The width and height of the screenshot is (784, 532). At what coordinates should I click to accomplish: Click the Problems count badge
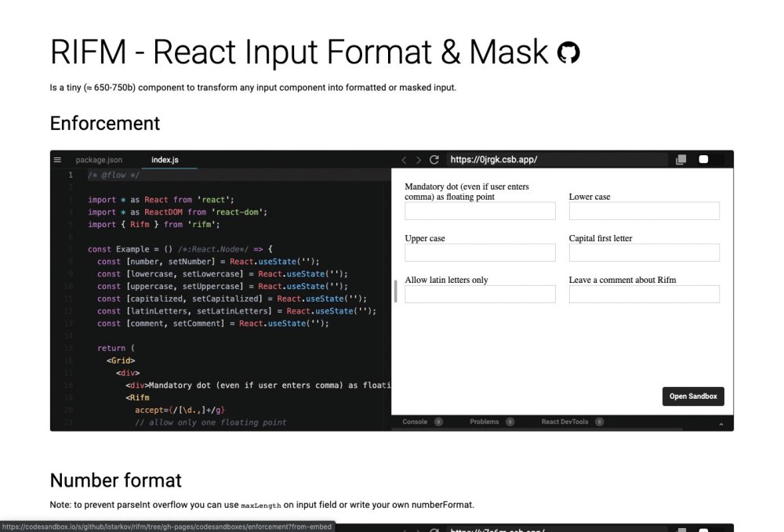[x=510, y=422]
